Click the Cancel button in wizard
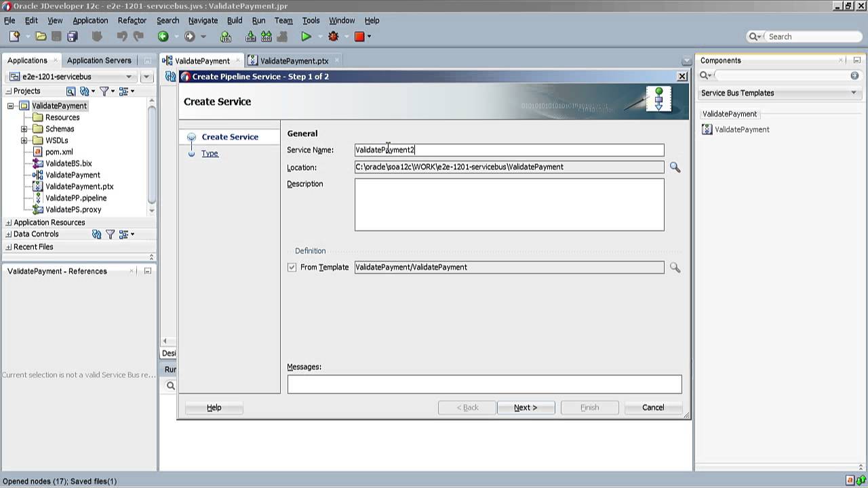Image resolution: width=868 pixels, height=488 pixels. pyautogui.click(x=653, y=407)
